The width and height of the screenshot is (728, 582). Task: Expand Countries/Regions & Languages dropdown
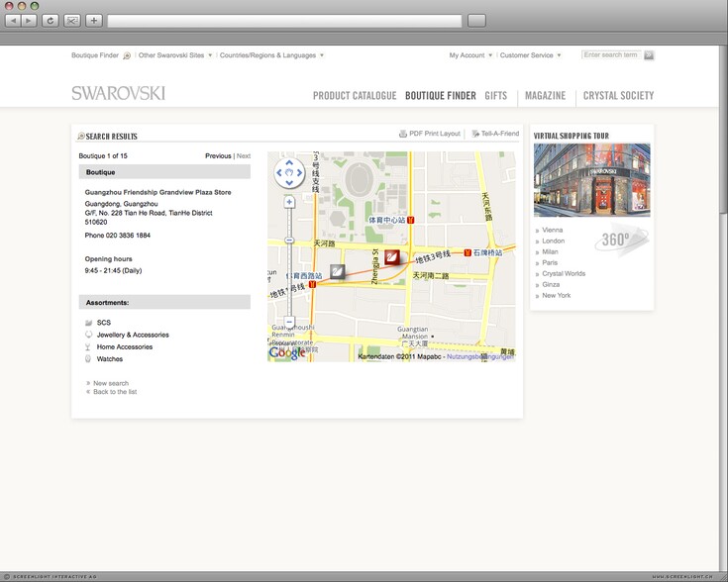tap(271, 55)
